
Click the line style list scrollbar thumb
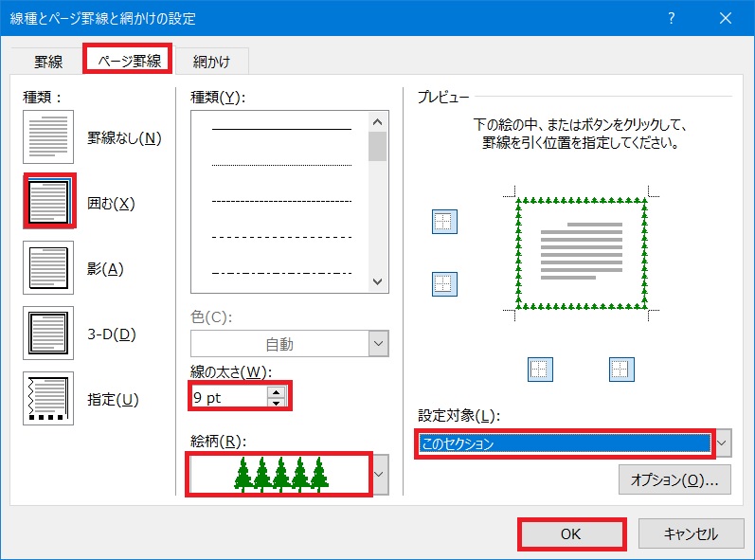(377, 146)
